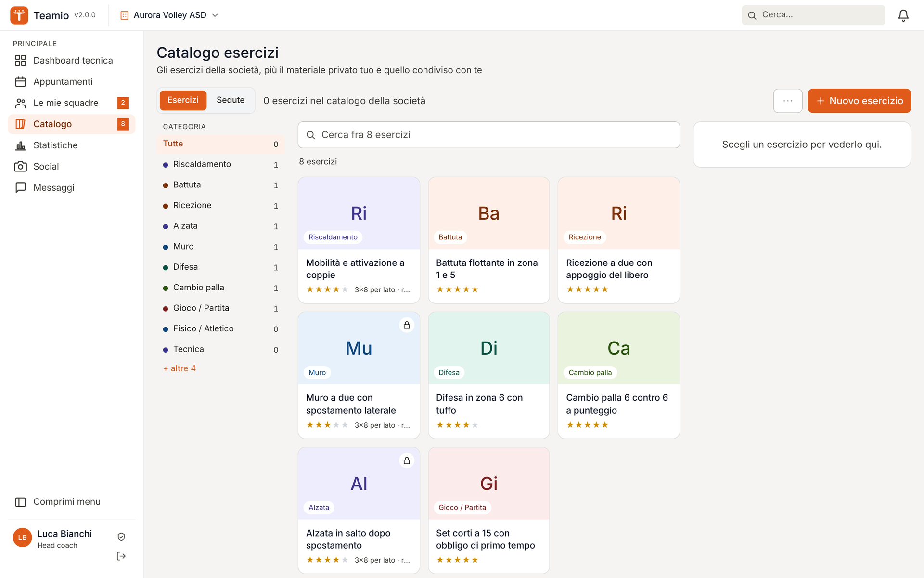Filter by Tecnica category
Image resolution: width=924 pixels, height=578 pixels.
220,350
